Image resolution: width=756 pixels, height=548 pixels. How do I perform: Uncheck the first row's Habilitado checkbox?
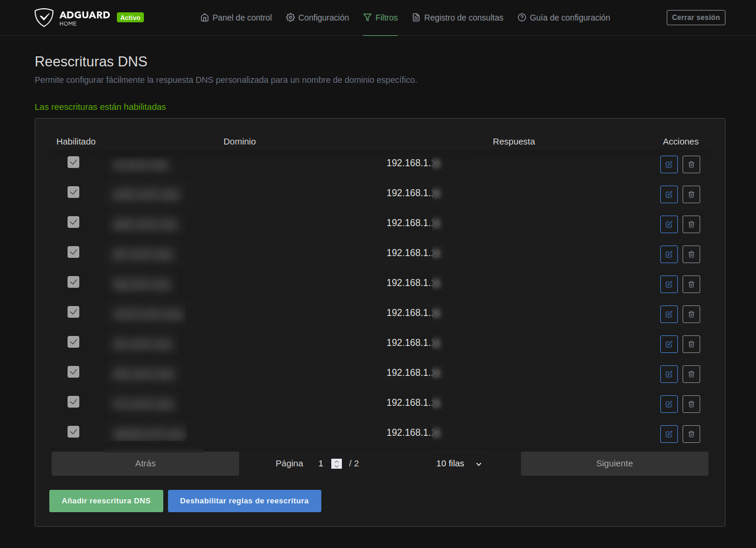coord(73,163)
